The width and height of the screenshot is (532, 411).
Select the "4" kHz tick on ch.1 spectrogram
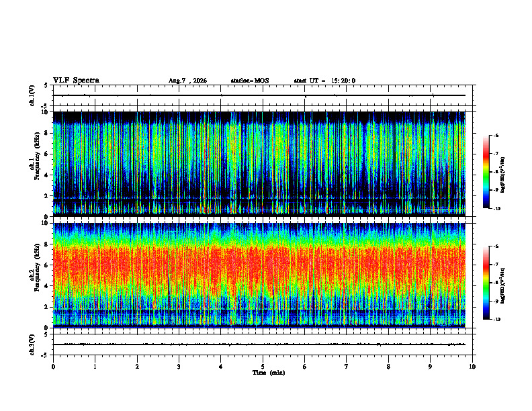46,175
